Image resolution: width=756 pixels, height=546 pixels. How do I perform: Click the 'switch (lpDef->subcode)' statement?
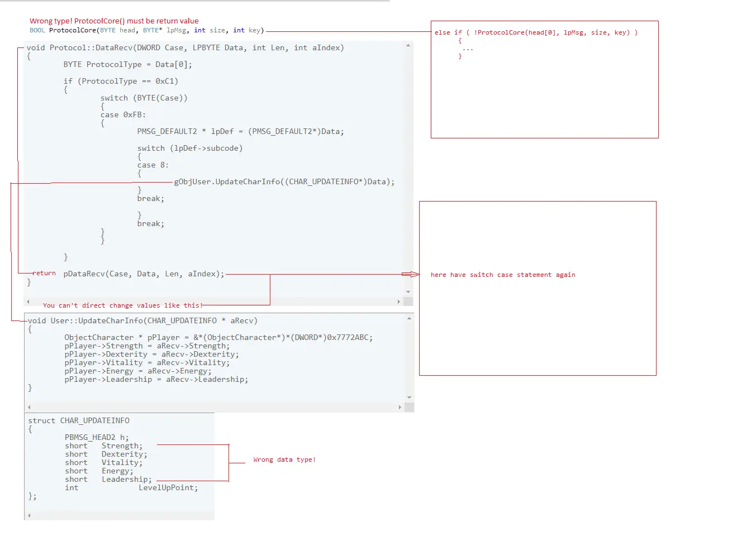(190, 149)
